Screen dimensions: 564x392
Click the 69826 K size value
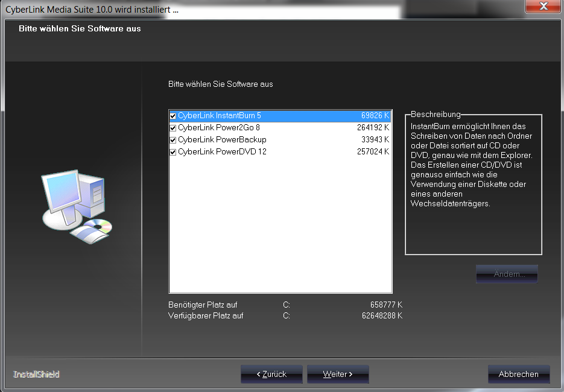coord(375,115)
